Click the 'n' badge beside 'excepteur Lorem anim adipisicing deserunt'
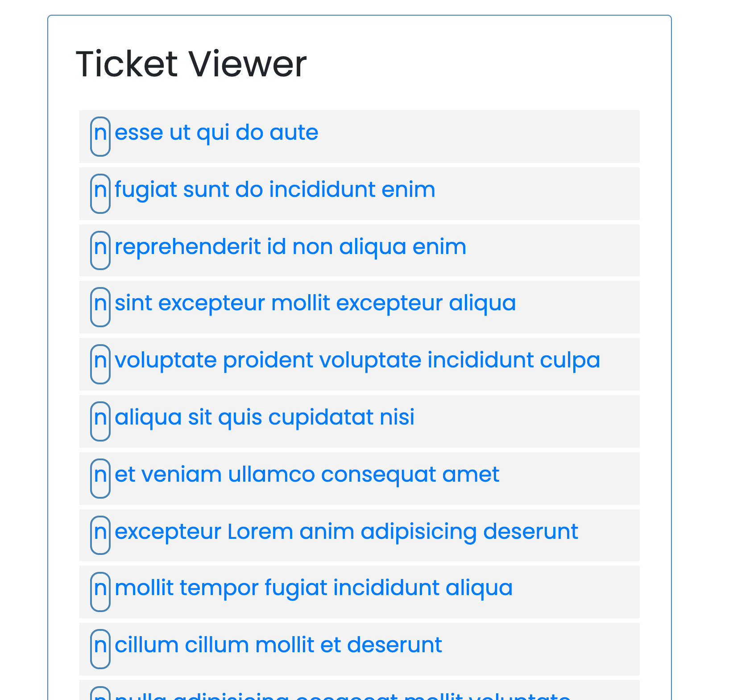The width and height of the screenshot is (729, 700). 100,536
